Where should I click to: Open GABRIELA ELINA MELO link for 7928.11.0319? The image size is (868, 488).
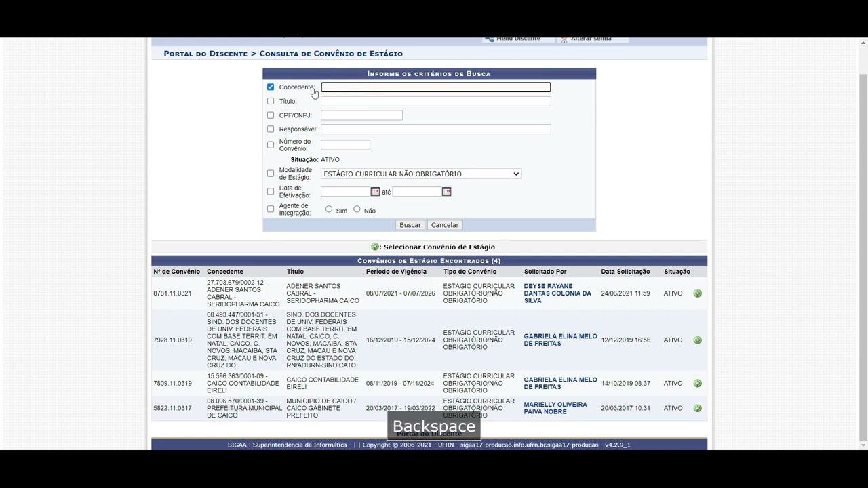click(561, 340)
